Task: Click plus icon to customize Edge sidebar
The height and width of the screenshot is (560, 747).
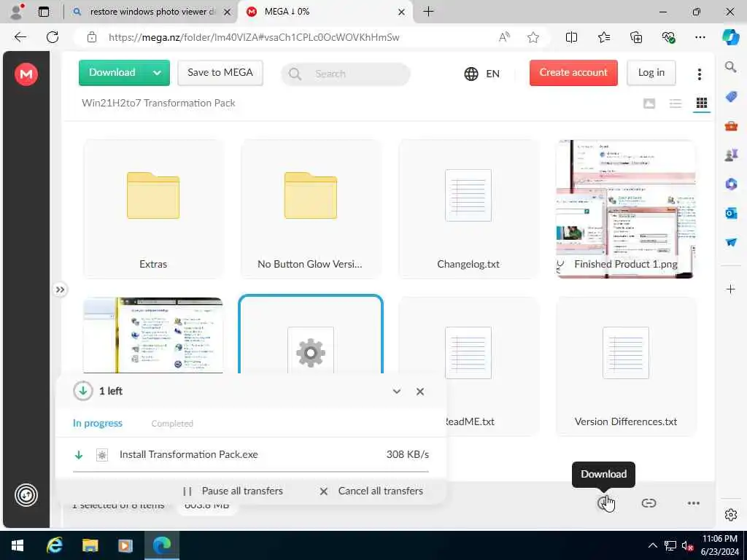Action: tap(730, 289)
